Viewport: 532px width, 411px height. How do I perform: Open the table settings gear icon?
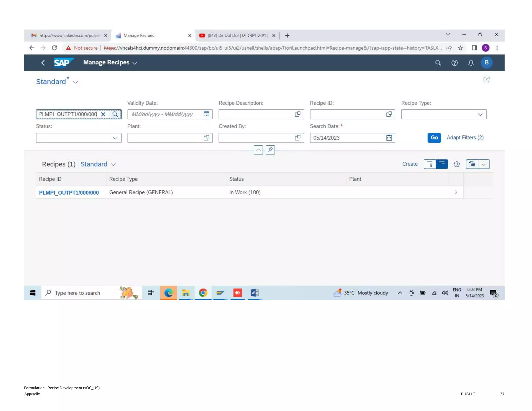pyautogui.click(x=457, y=164)
